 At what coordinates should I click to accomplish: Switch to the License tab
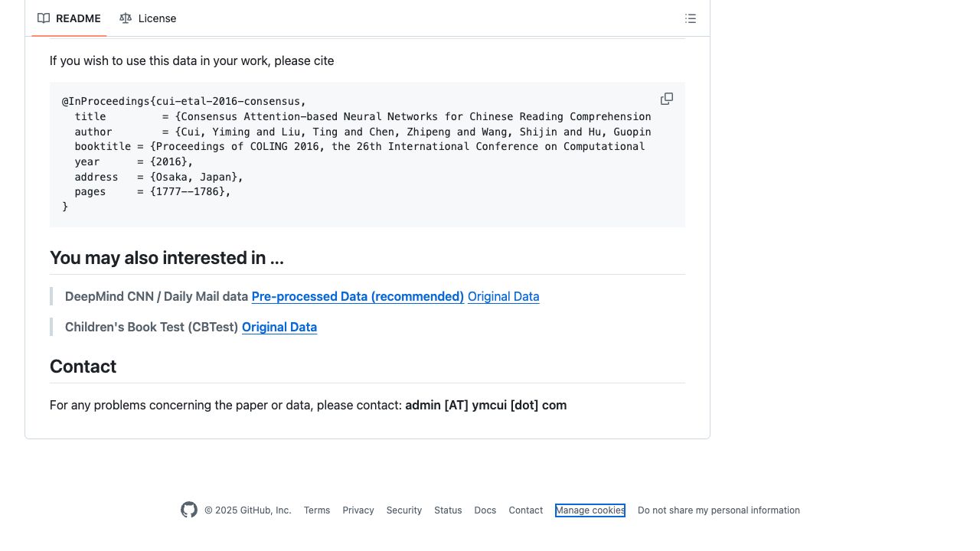[149, 18]
